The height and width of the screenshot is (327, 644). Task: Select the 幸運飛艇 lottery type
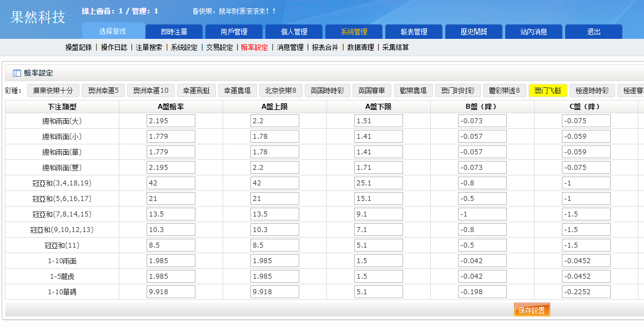click(196, 90)
